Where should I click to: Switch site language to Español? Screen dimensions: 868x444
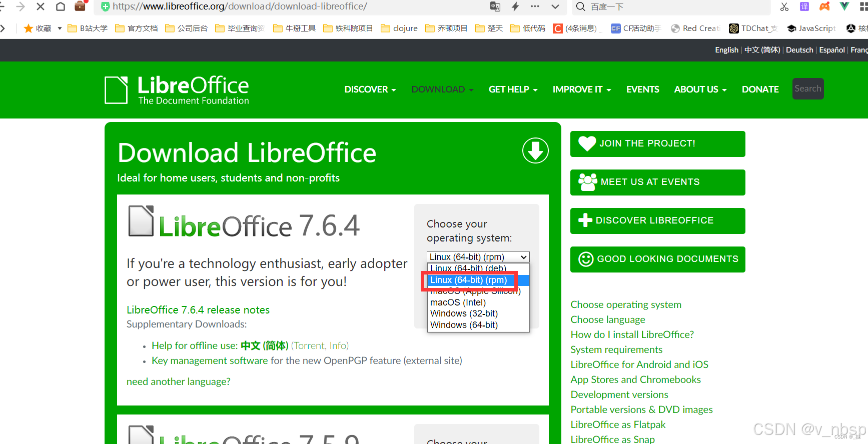click(832, 49)
